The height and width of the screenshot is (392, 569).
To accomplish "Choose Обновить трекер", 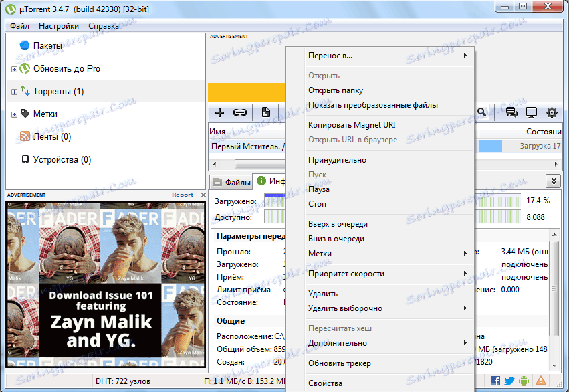I will (388, 363).
